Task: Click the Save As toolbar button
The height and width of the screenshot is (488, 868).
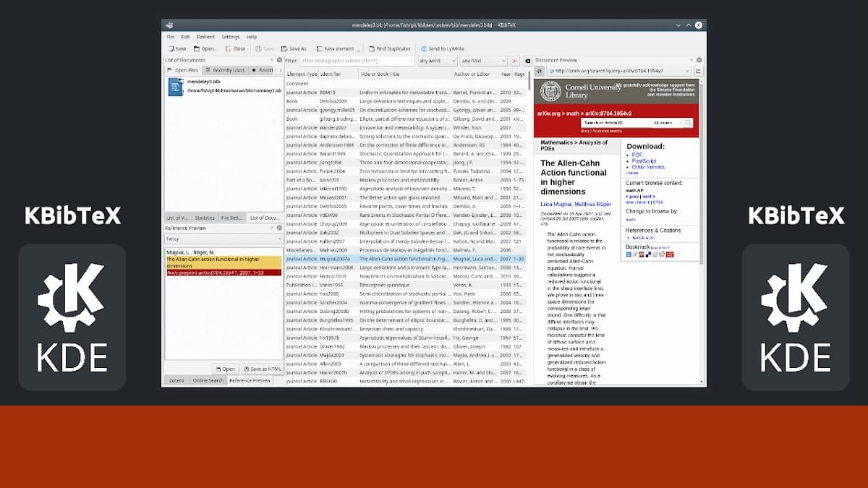Action: coord(294,49)
